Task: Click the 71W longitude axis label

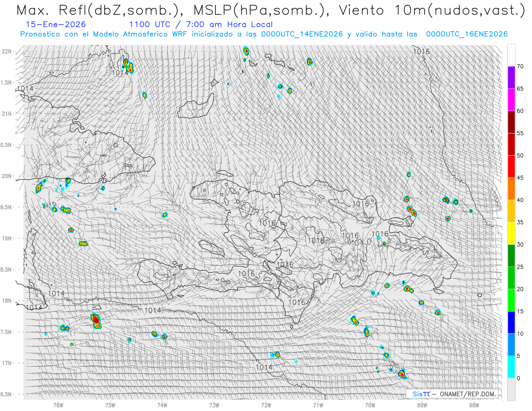Action: (x=318, y=404)
